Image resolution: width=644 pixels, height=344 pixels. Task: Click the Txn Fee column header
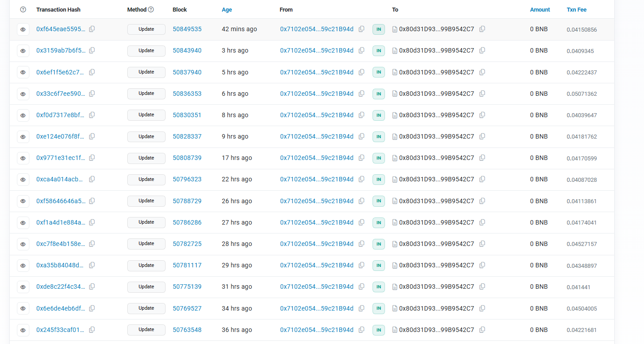pyautogui.click(x=576, y=9)
